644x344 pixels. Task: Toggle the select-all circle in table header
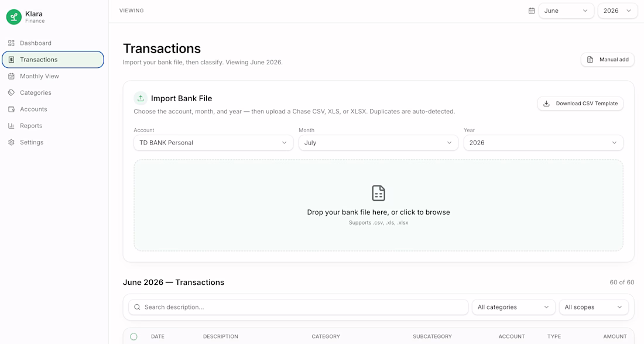coord(133,336)
